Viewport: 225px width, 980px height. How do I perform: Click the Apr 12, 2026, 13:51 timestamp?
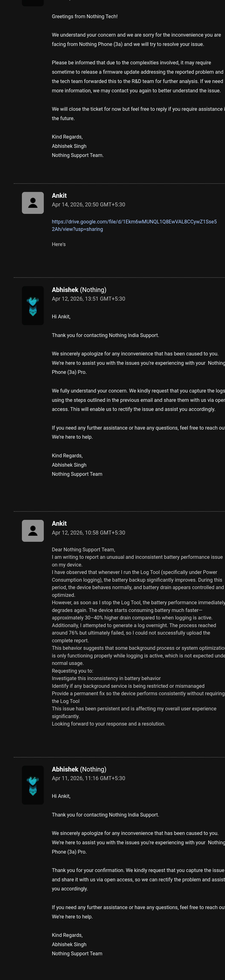tap(88, 299)
